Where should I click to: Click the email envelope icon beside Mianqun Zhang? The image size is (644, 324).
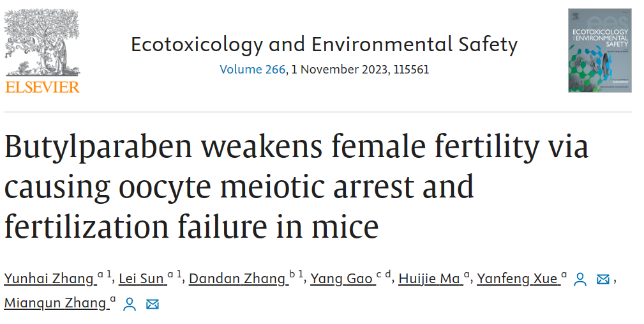tap(152, 304)
